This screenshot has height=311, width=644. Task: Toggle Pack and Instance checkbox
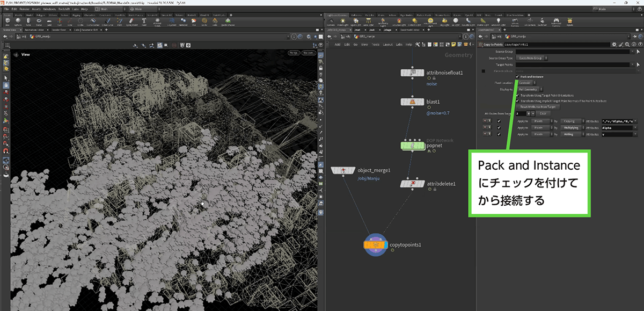[x=517, y=77]
